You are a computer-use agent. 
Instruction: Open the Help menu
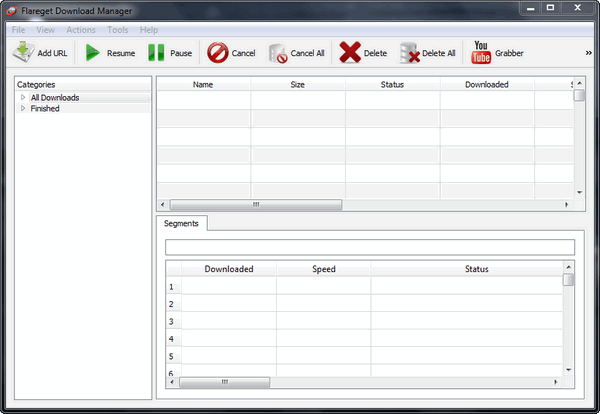[148, 30]
